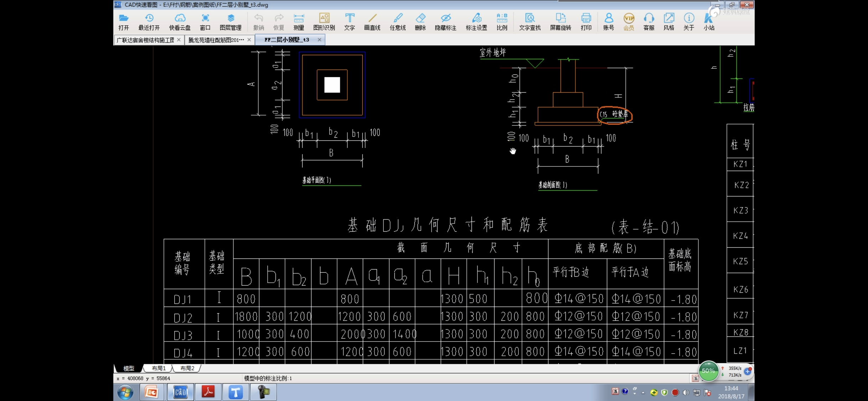Click the 撤销 undo icon

(x=259, y=22)
